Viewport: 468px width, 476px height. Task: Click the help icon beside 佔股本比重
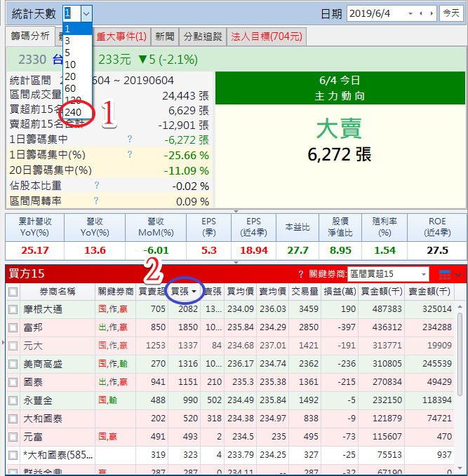click(x=96, y=185)
